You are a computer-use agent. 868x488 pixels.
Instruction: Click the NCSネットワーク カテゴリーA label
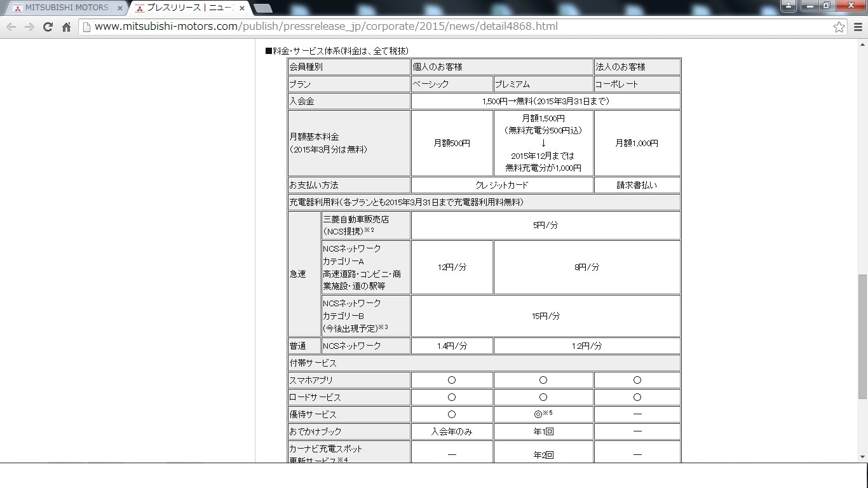365,267
